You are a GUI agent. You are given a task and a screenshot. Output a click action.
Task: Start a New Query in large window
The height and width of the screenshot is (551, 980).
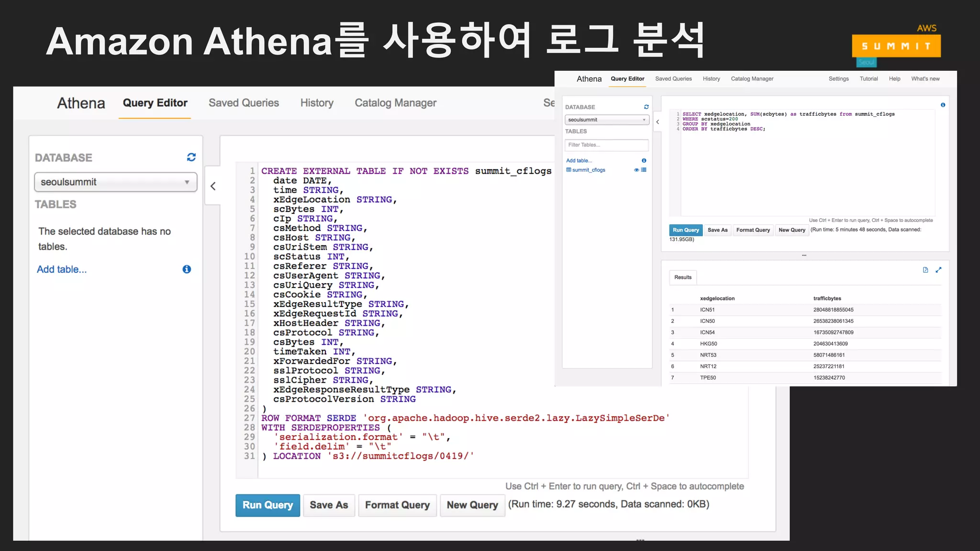[x=472, y=505]
